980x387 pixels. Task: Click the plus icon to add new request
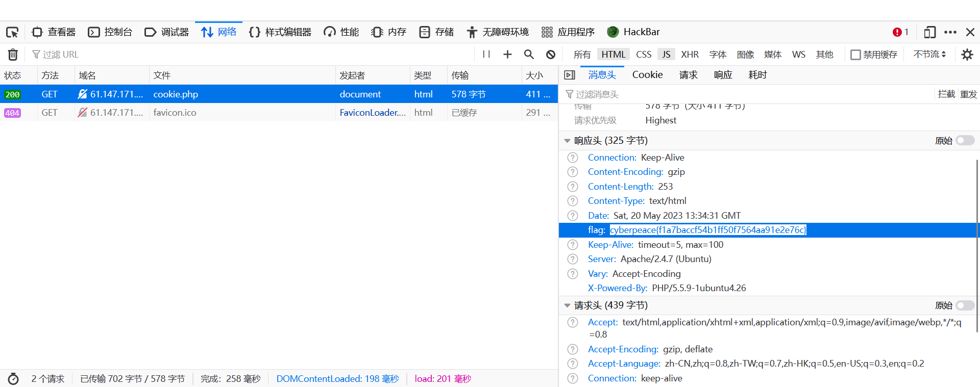click(507, 55)
